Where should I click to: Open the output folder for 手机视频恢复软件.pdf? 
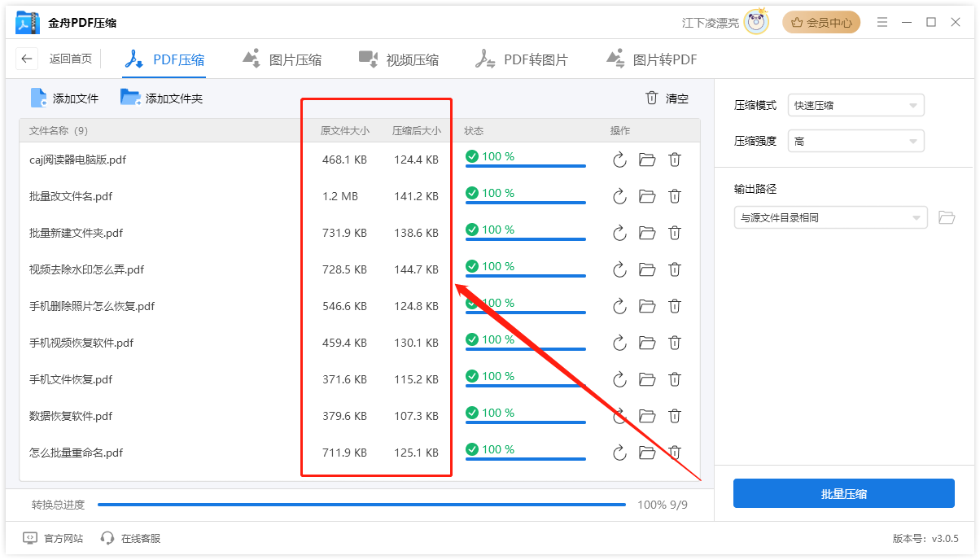pos(647,343)
